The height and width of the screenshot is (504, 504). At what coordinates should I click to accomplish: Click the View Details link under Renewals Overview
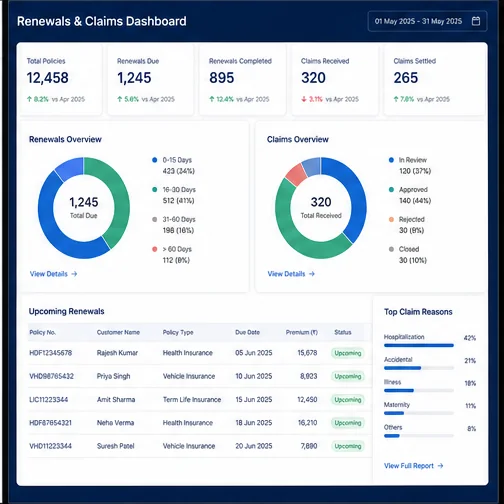pos(49,274)
